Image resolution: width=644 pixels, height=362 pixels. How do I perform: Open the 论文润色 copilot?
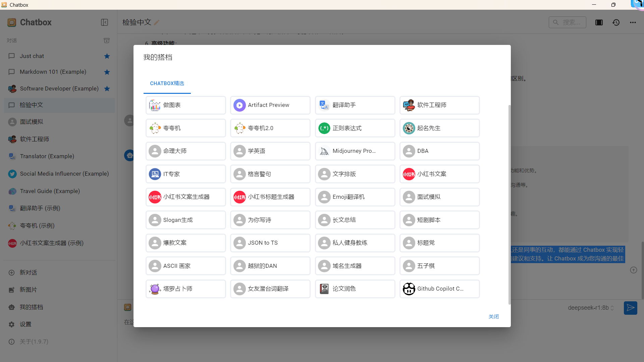tap(355, 289)
